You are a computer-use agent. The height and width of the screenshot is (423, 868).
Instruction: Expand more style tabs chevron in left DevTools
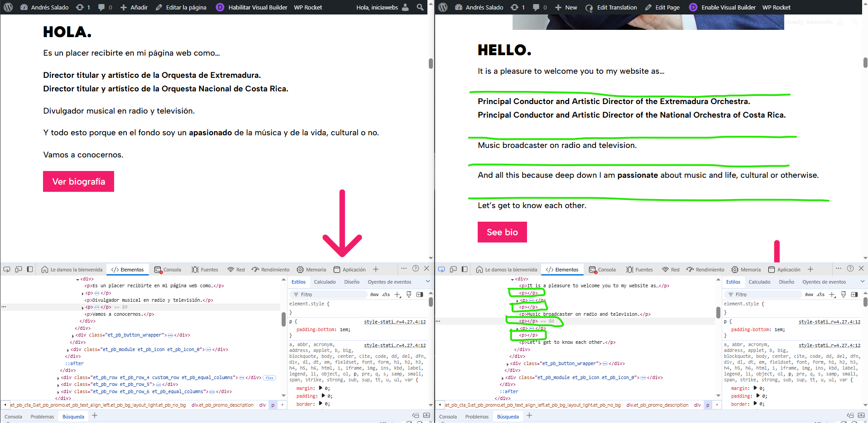(x=428, y=282)
